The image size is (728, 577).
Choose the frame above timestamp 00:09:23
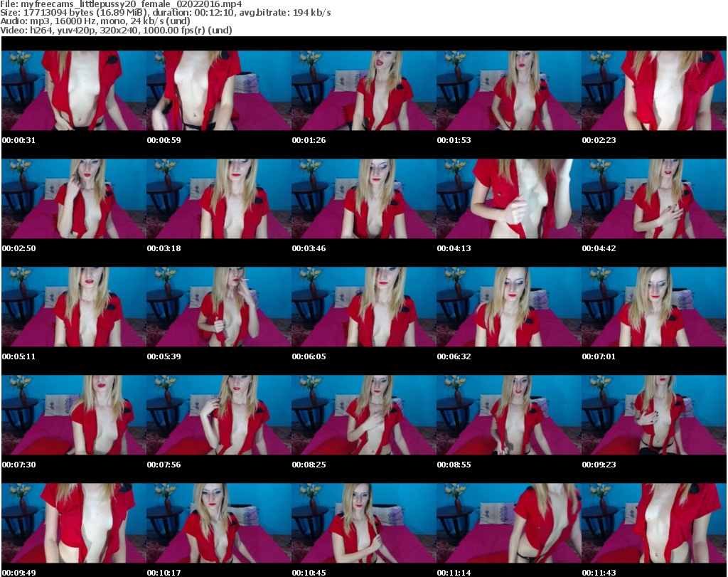[654, 415]
